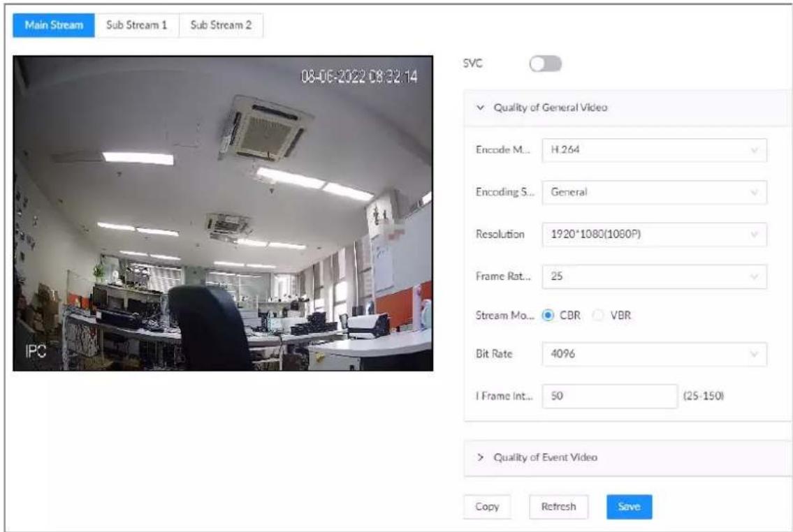Click the Resolution label
793x532 pixels.
pyautogui.click(x=500, y=235)
